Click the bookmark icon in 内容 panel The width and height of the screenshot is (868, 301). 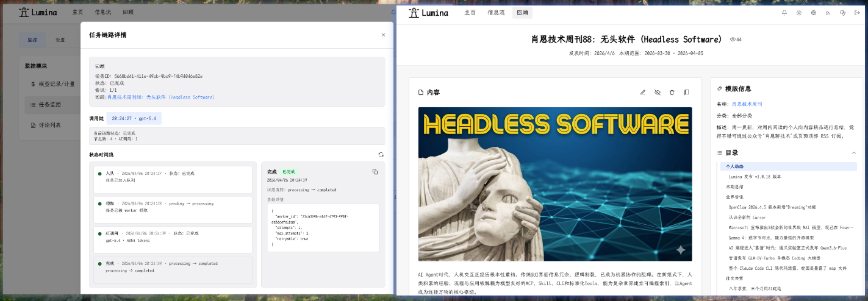(686, 93)
